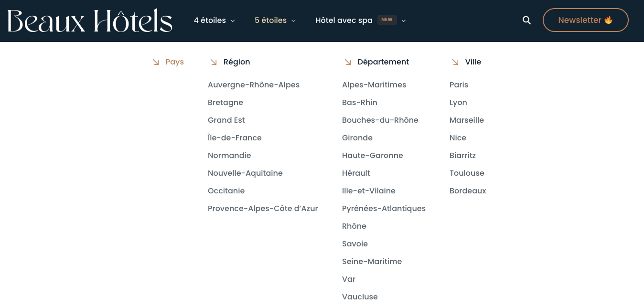Viewport: 644px width, 308px height.
Task: Collapse the 5 étoiles dropdown menu
Action: click(275, 21)
